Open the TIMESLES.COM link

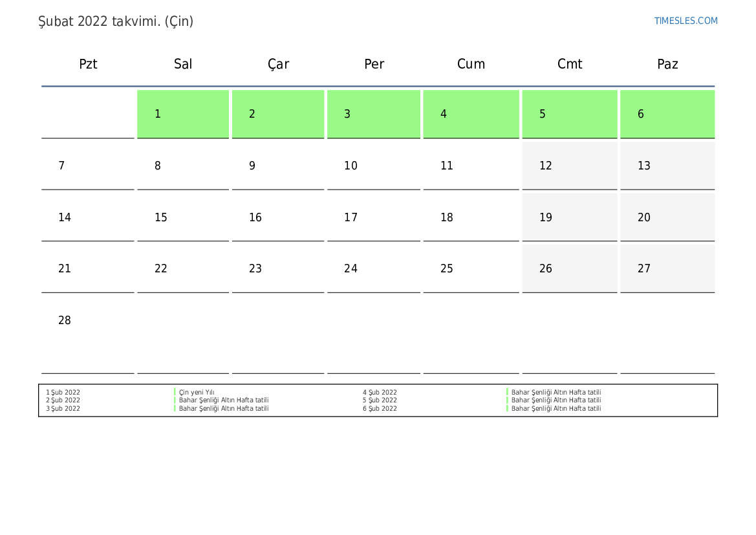click(x=686, y=21)
